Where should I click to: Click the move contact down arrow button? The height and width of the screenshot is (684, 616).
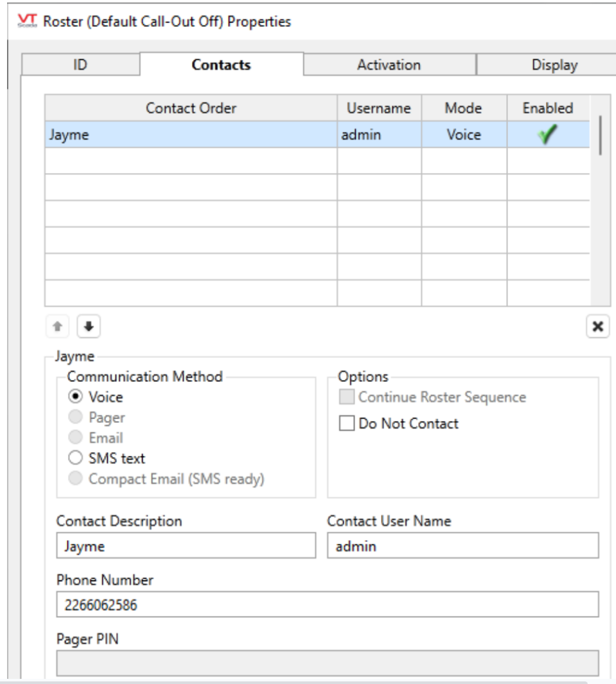88,326
